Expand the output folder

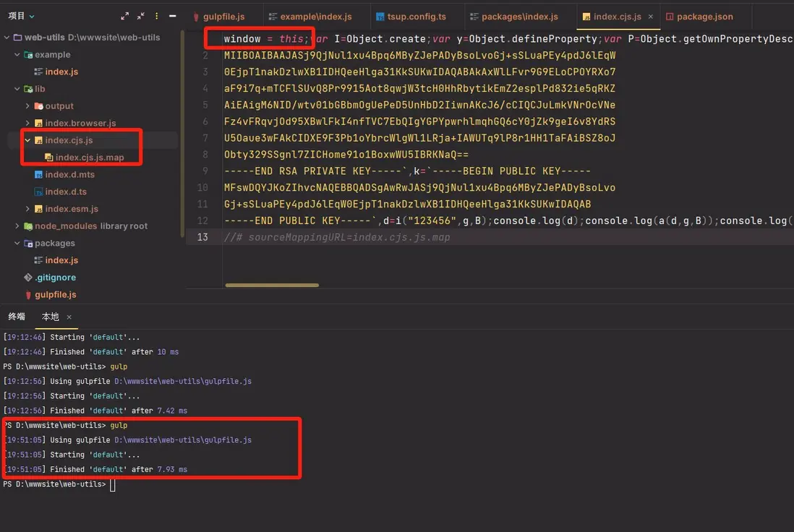(27, 106)
